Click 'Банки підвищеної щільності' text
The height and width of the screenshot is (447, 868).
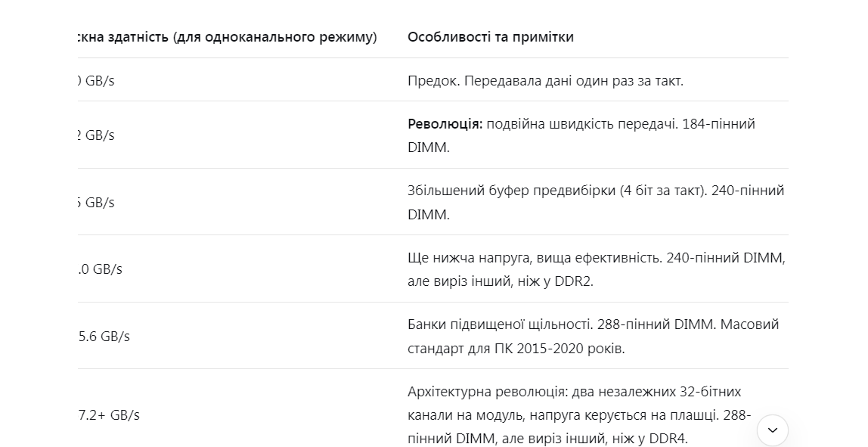click(x=500, y=324)
